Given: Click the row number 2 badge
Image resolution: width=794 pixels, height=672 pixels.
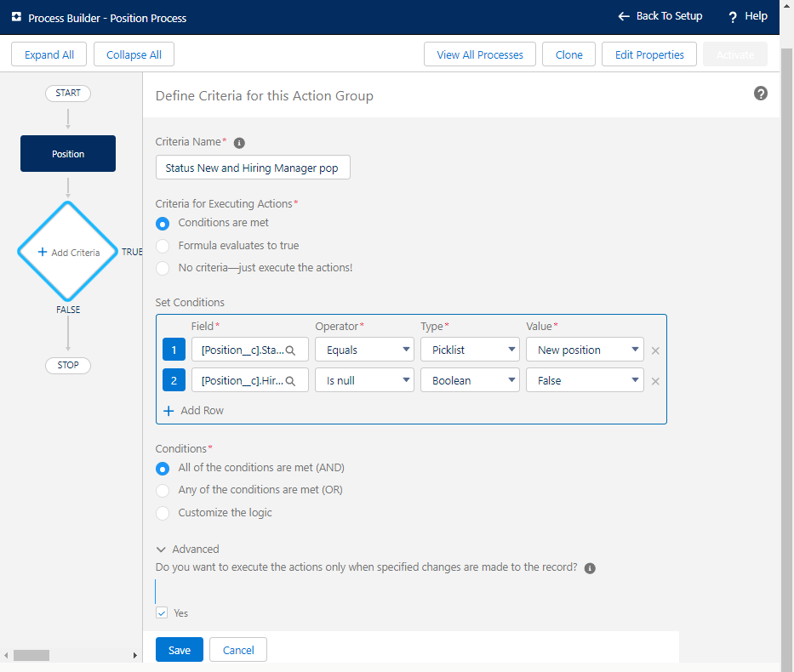Looking at the screenshot, I should coord(174,380).
